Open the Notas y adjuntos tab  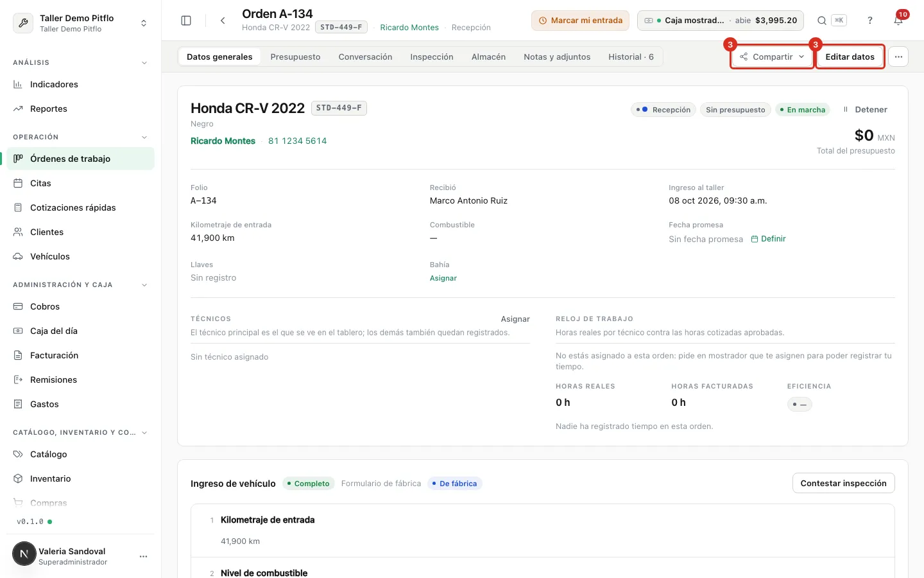pyautogui.click(x=557, y=57)
